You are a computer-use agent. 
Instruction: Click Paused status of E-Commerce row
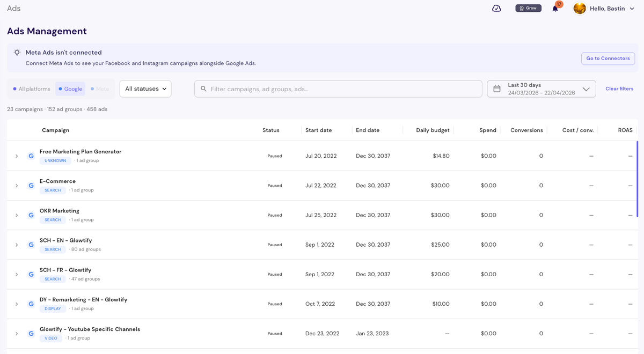click(x=275, y=186)
